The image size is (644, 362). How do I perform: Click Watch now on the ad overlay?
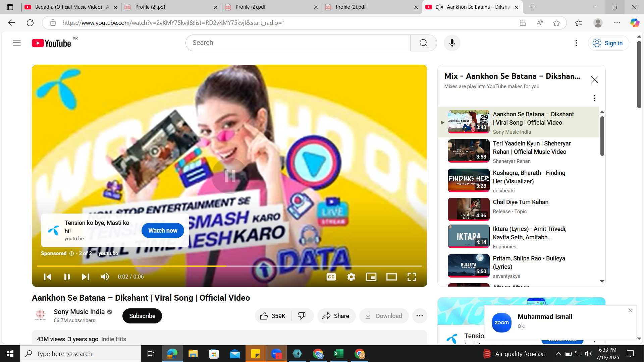pos(163,231)
